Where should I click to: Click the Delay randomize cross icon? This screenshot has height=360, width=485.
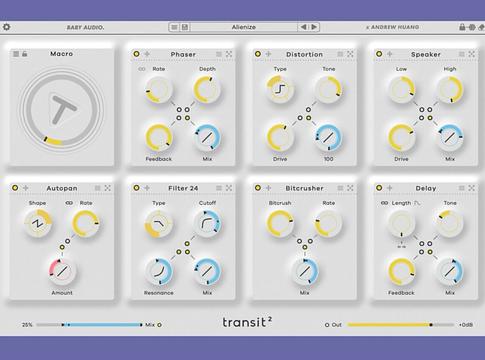[472, 188]
